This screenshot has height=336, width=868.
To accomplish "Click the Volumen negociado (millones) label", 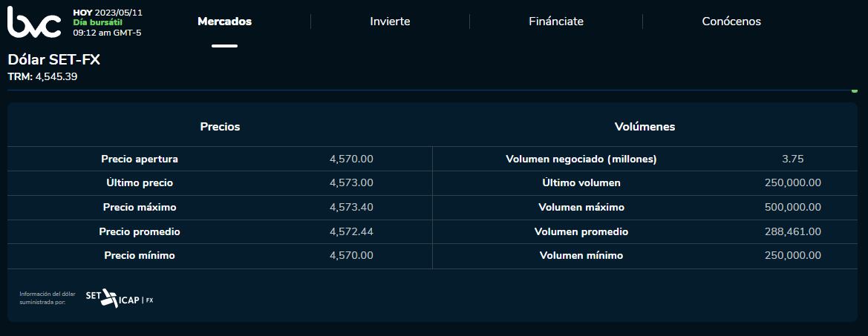I will (581, 159).
